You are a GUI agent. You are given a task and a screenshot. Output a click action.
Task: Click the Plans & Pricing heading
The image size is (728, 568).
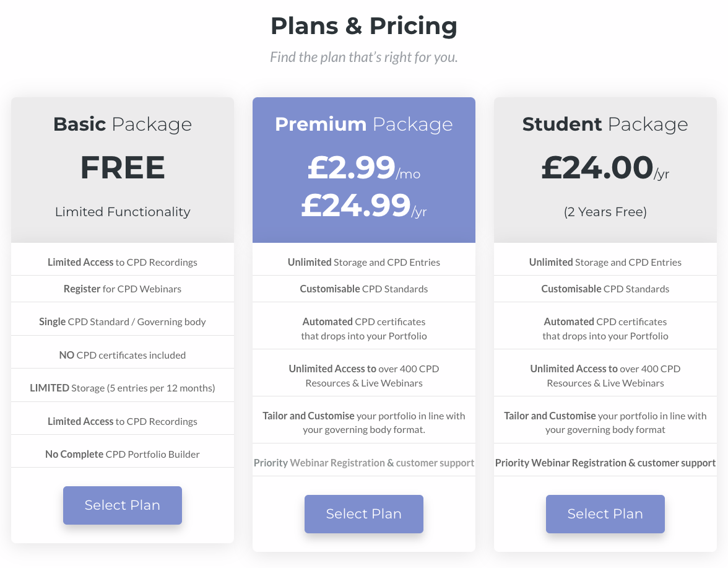(x=364, y=26)
